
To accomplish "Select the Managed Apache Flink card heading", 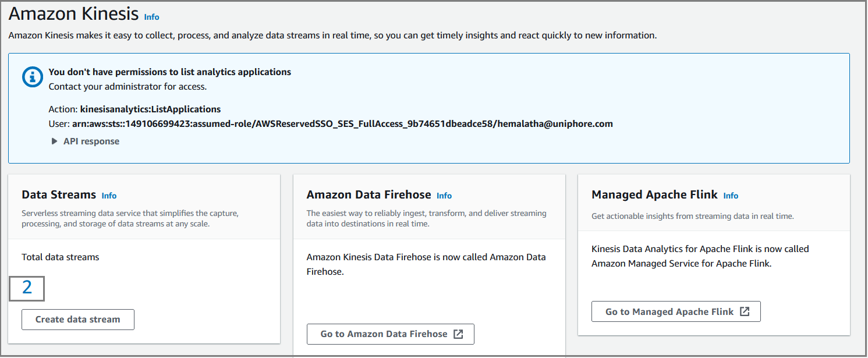I will point(655,195).
